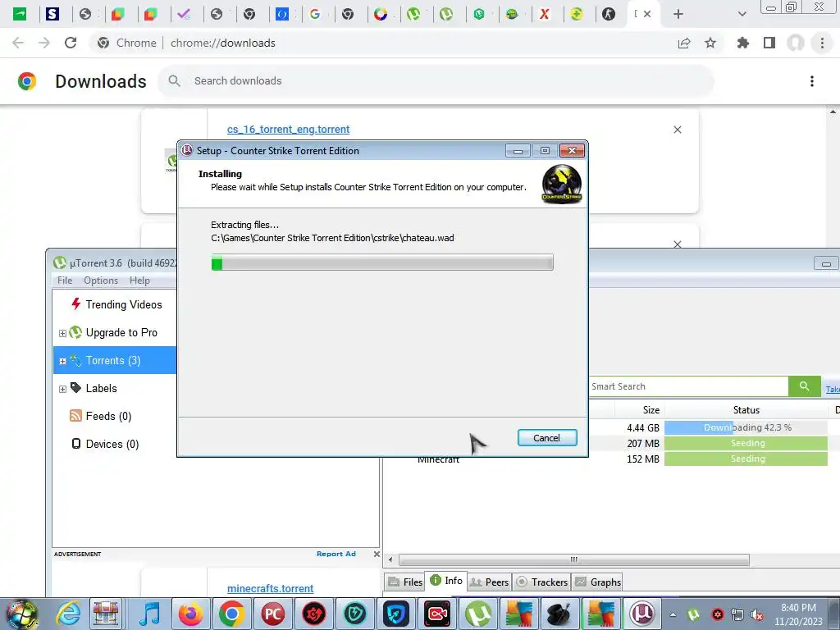Open the Chrome profile avatar

coord(796,43)
